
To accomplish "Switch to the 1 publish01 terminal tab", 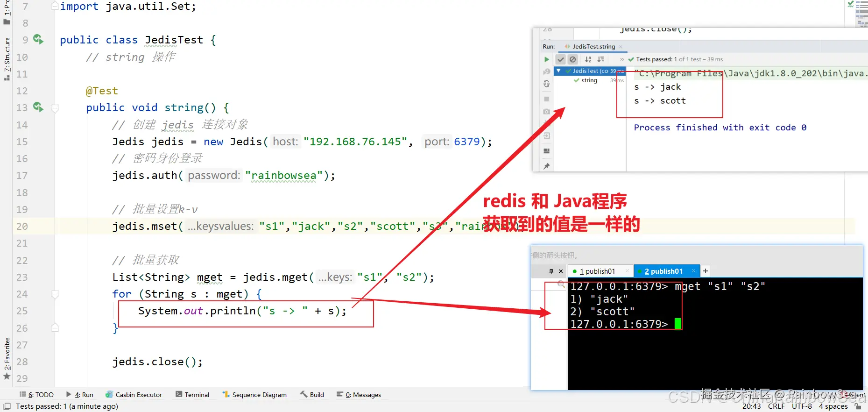I will point(597,271).
